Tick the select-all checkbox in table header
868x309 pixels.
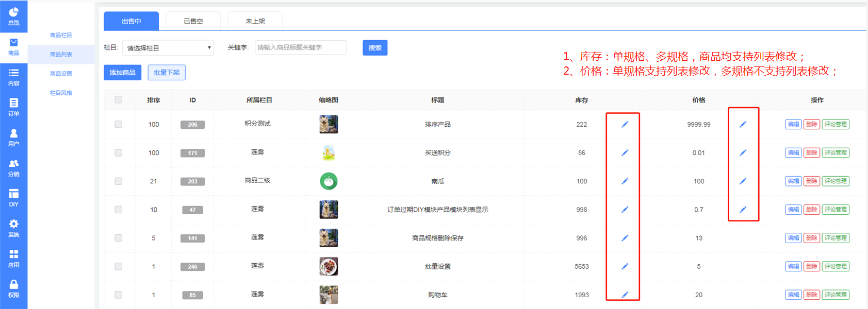[x=119, y=99]
